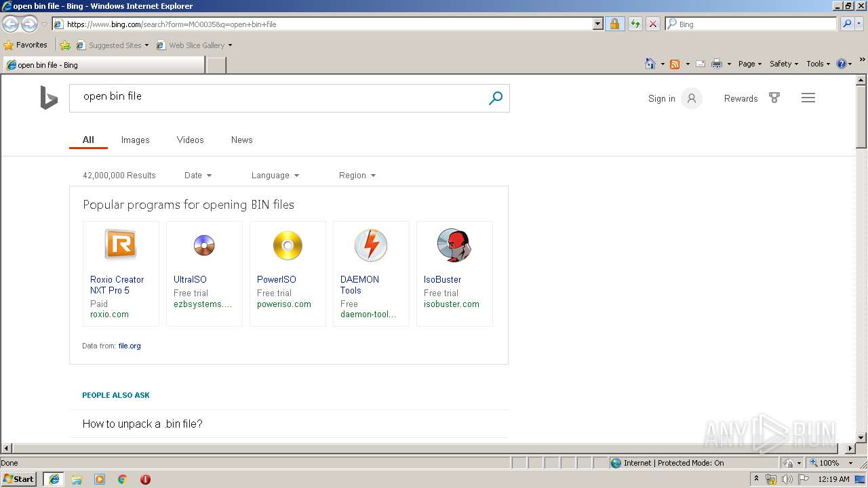Click the Sign in avatar icon

click(692, 98)
